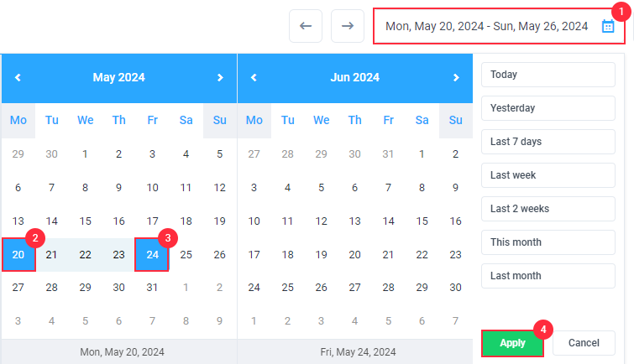
Task: Select May 24 as end date
Action: tap(152, 254)
